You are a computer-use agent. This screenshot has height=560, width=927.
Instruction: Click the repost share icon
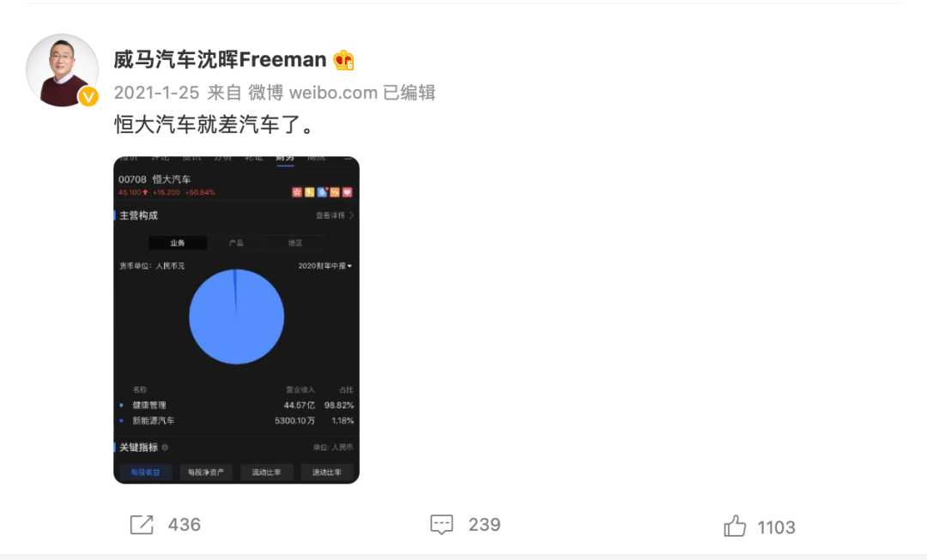click(x=142, y=525)
